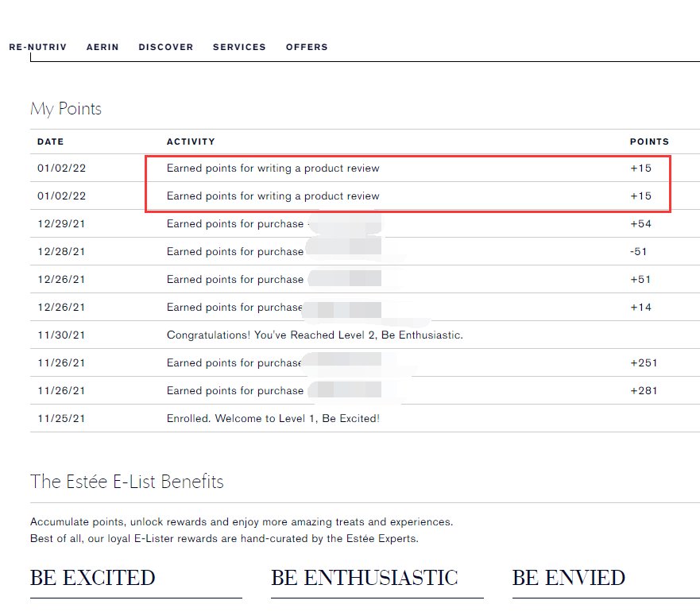Select the 12/29/21 date cell
This screenshot has width=700, height=612.
click(x=61, y=224)
